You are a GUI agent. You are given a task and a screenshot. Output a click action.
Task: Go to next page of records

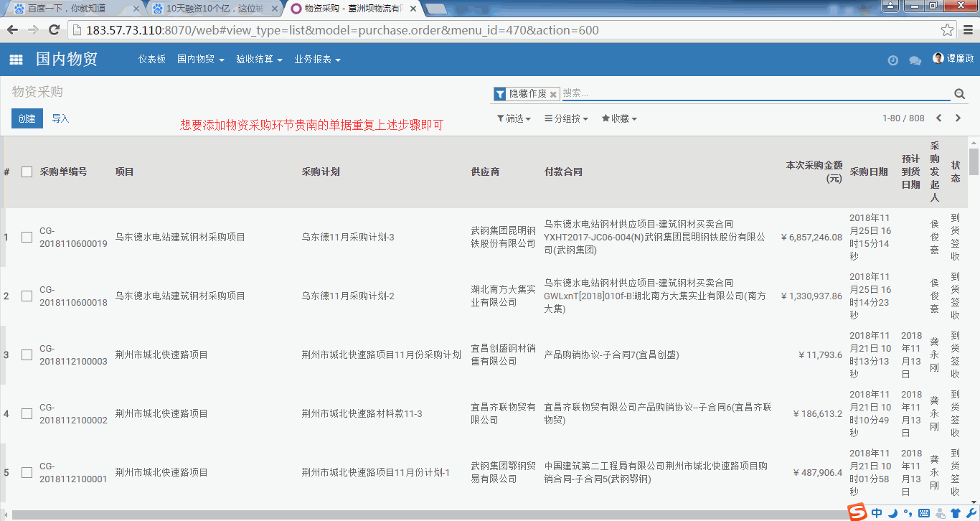958,118
